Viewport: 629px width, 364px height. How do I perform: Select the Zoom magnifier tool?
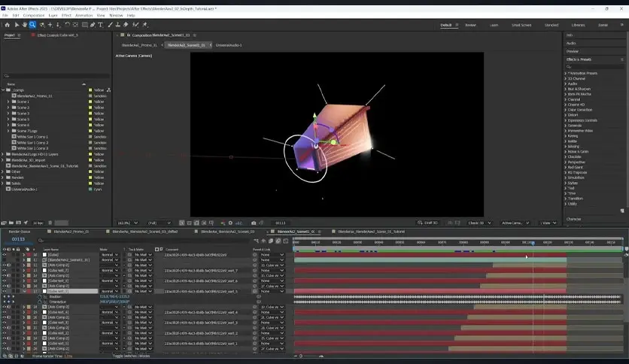pos(32,25)
